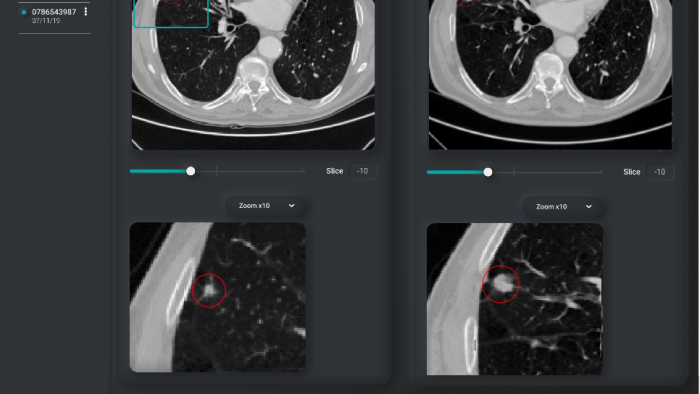Open the right Zoom x10 dropdown
This screenshot has height=394, width=700.
click(x=562, y=207)
